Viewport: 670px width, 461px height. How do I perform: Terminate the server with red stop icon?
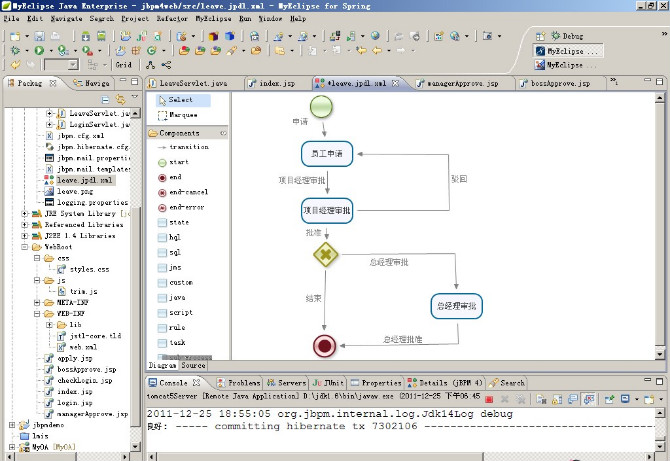point(489,398)
